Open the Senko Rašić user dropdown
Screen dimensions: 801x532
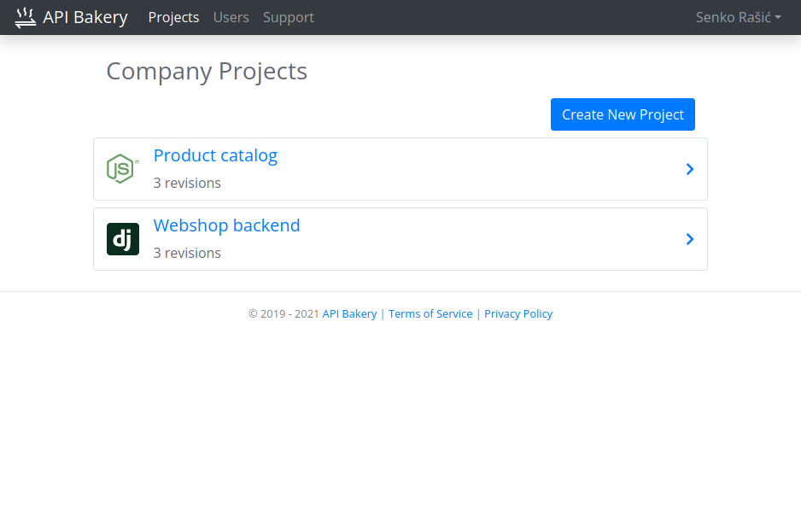tap(738, 17)
